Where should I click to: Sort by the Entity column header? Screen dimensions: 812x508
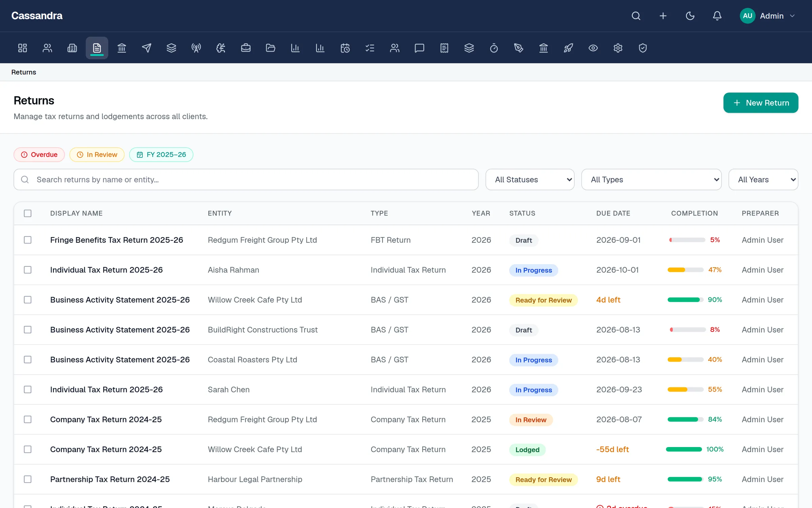pos(220,213)
